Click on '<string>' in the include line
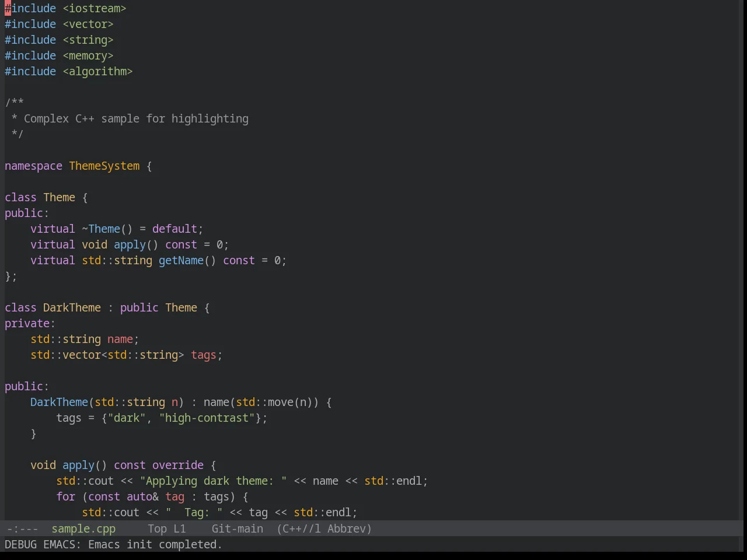 pyautogui.click(x=88, y=40)
